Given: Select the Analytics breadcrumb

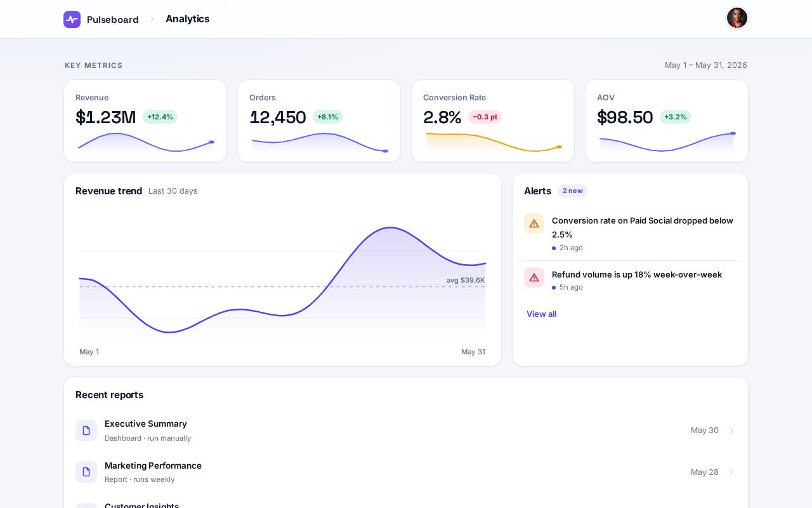Looking at the screenshot, I should 188,19.
